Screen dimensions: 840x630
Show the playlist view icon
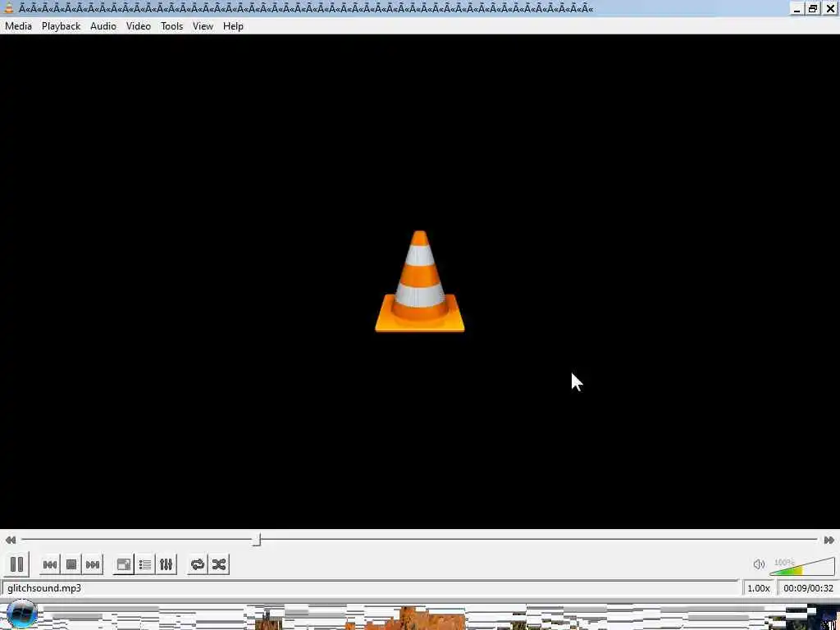click(x=145, y=564)
